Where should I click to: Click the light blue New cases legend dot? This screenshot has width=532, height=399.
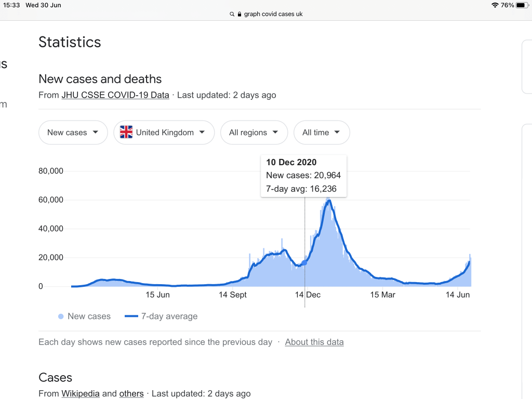click(x=61, y=316)
